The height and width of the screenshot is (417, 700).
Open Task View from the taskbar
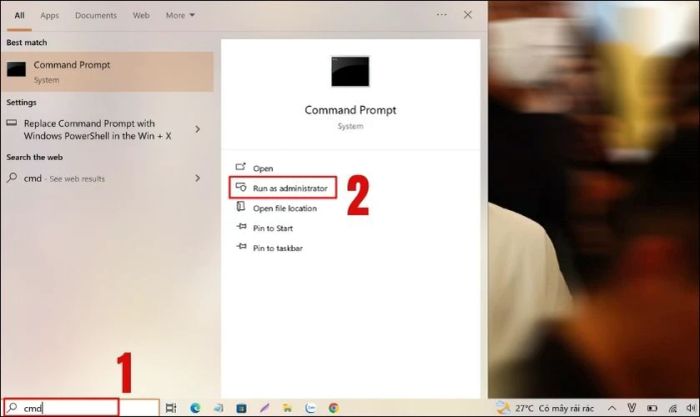click(x=171, y=408)
